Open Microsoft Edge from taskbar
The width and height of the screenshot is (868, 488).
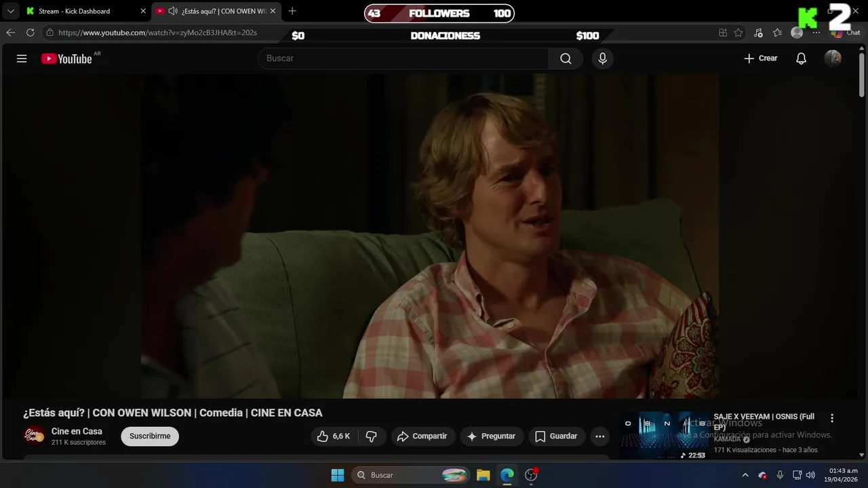(507, 475)
